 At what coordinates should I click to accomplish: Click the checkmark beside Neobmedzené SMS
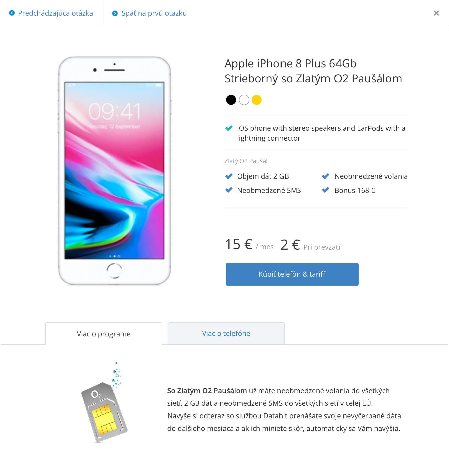(x=229, y=190)
